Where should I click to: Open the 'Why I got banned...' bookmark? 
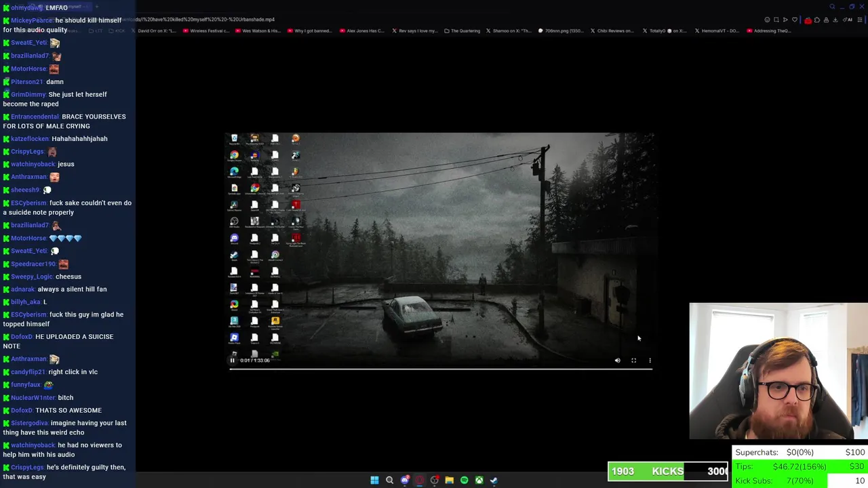tap(310, 30)
